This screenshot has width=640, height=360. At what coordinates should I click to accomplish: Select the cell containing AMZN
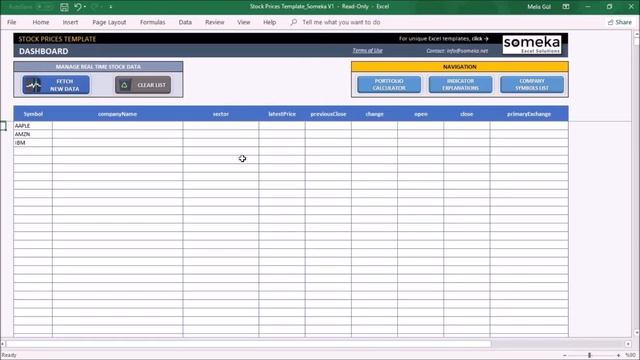[33, 134]
